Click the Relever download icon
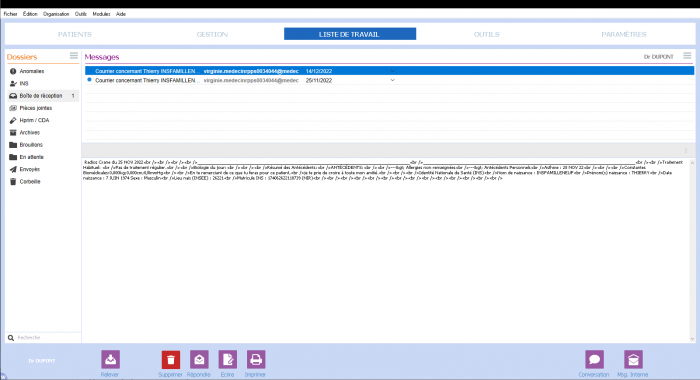 [x=110, y=359]
